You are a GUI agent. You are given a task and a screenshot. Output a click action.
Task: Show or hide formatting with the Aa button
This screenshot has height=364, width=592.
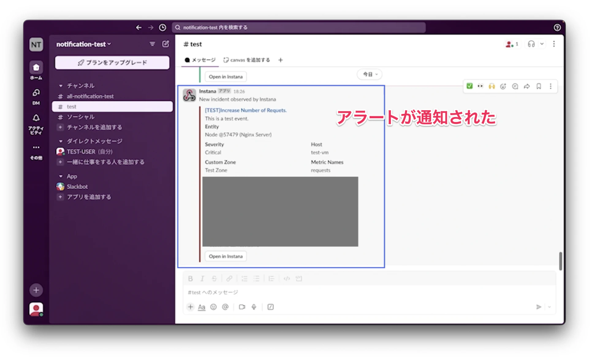(201, 307)
